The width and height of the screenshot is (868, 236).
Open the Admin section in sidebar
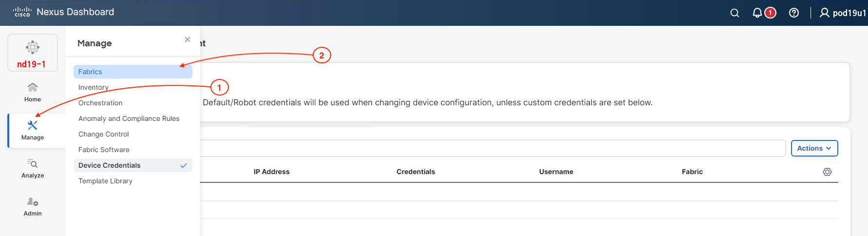pyautogui.click(x=33, y=206)
